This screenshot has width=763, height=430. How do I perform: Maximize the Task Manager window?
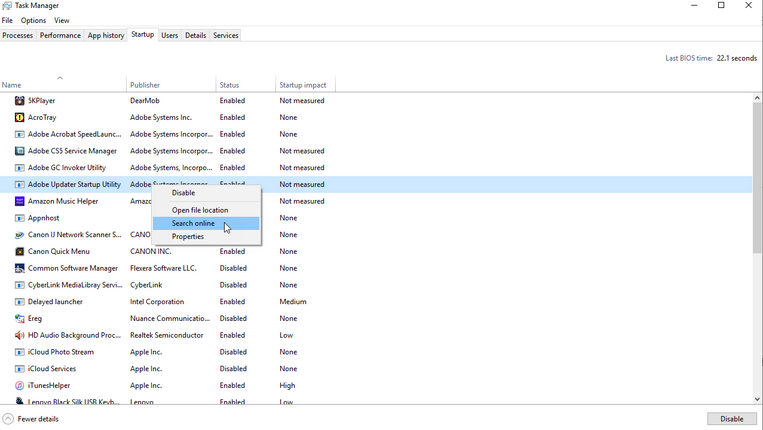click(721, 5)
